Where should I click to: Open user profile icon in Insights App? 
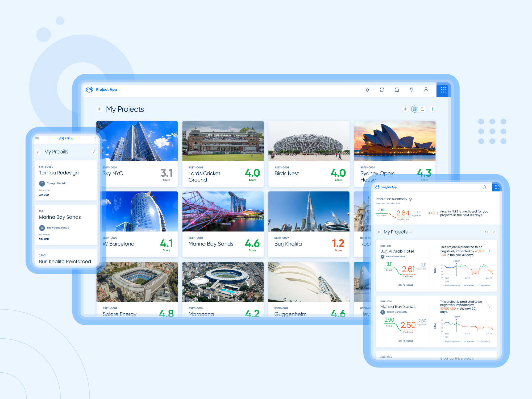[x=485, y=187]
